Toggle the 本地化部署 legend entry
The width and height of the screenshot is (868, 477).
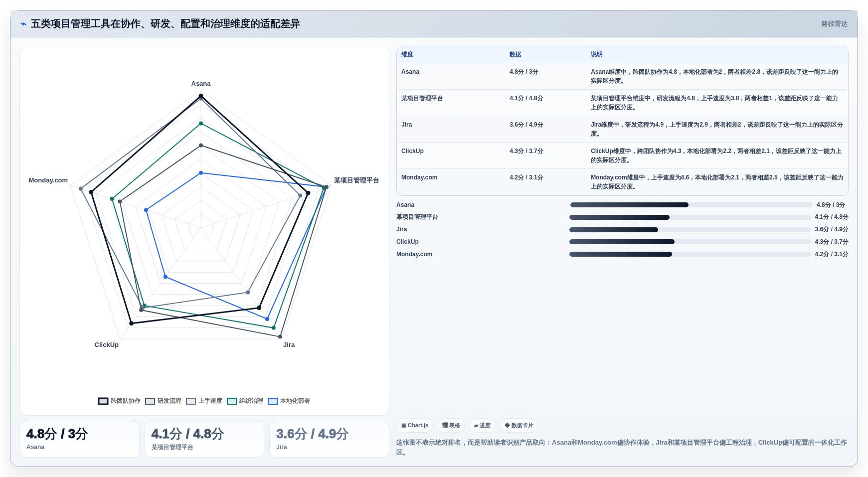pos(289,401)
